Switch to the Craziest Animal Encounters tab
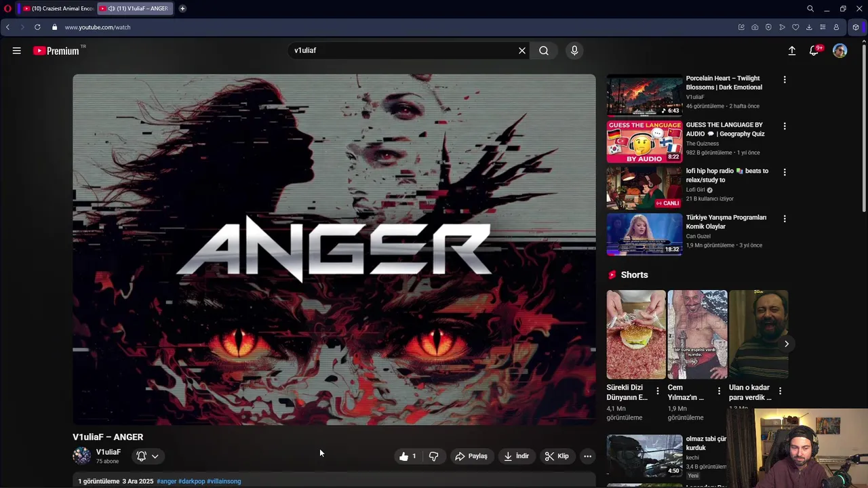868x488 pixels. coord(58,9)
